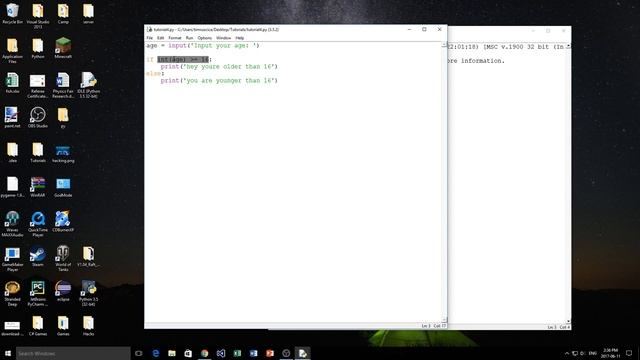
Task: Open the taskbar clock and date
Action: tap(611, 353)
